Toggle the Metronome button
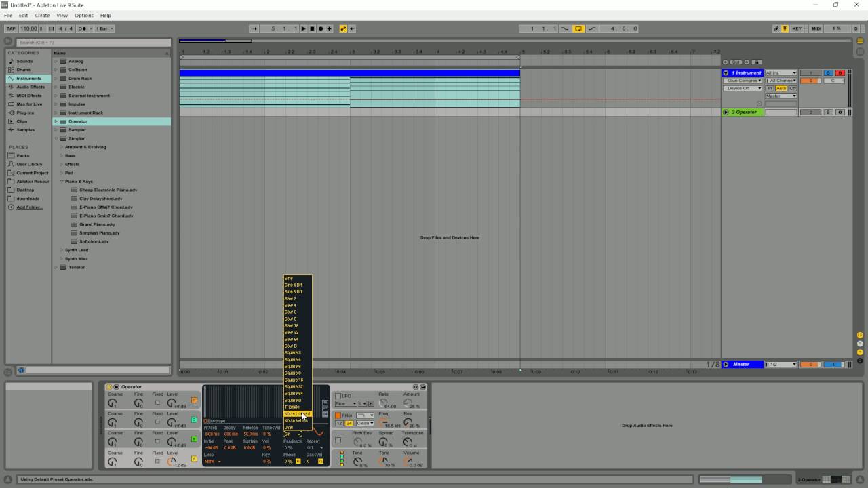 coord(85,28)
